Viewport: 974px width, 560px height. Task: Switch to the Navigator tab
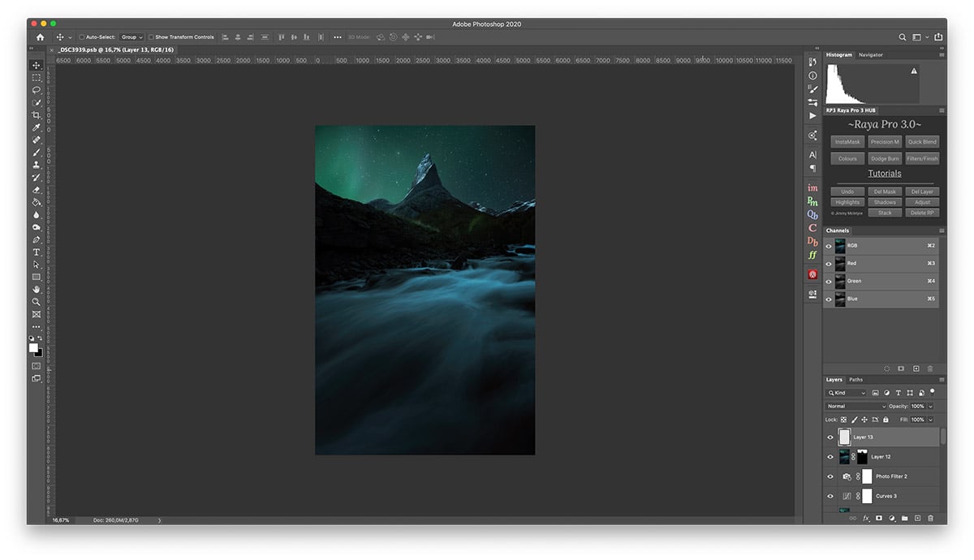coord(870,54)
